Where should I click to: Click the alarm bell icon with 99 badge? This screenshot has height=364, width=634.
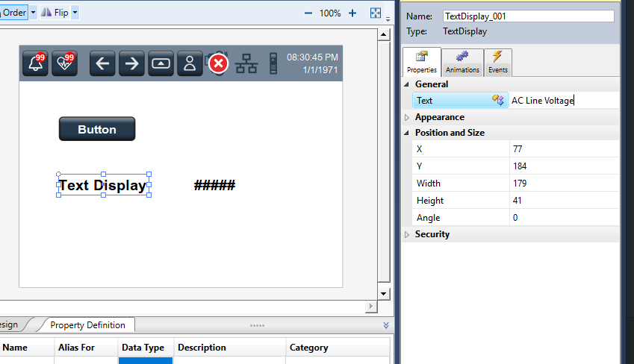point(36,63)
